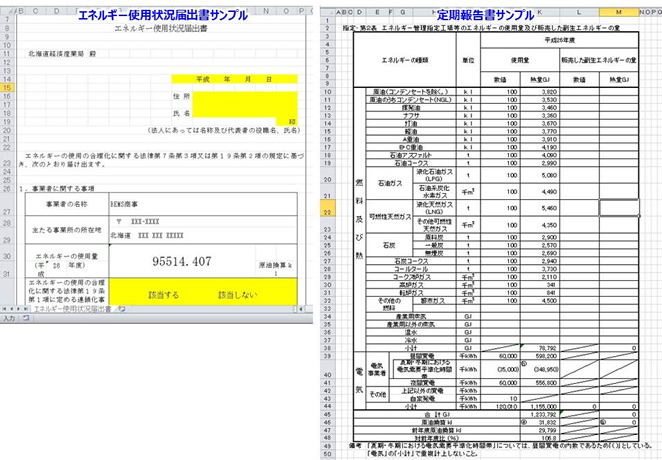Select the 78,792 fuel subtotal value
Viewport: 662px width, 460px height.
click(540, 348)
